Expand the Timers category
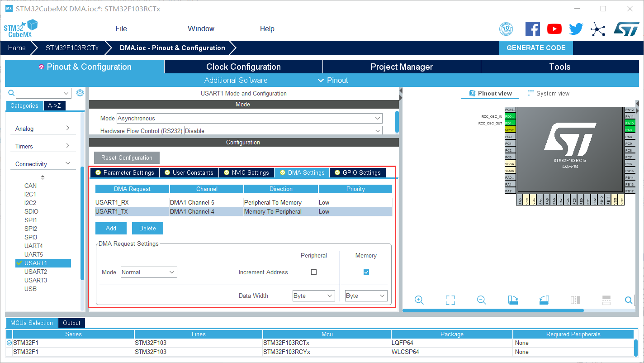Viewport: 644px width, 363px height. [43, 146]
